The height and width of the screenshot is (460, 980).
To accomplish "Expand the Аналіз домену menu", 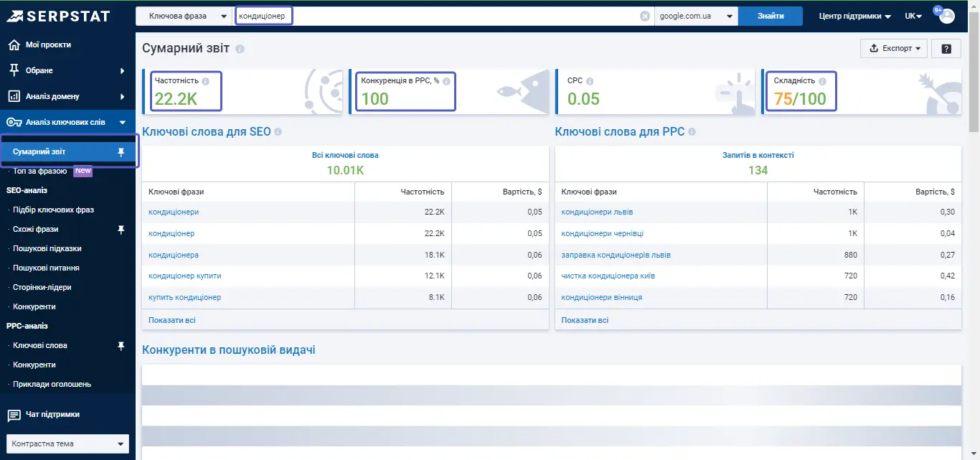I will click(67, 96).
